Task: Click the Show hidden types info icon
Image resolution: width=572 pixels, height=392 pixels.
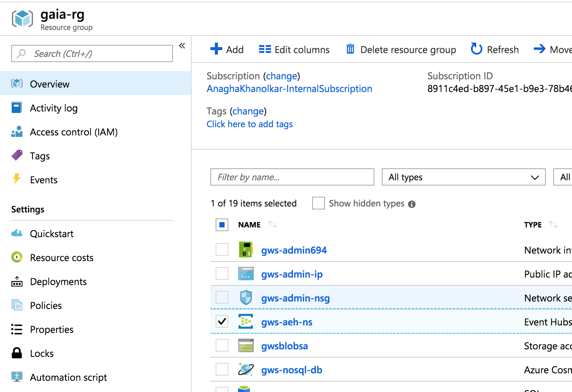Action: click(412, 204)
